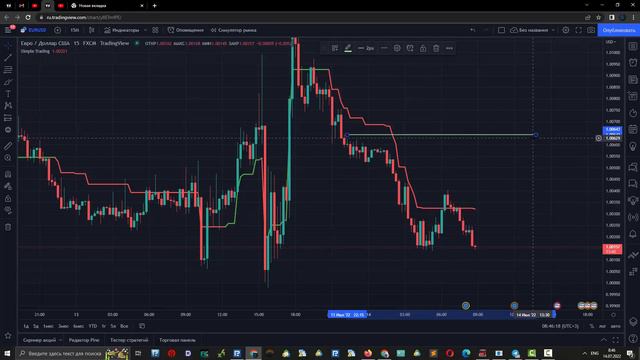
Task: Open the USD currency dropdown on price scale
Action: click(611, 42)
